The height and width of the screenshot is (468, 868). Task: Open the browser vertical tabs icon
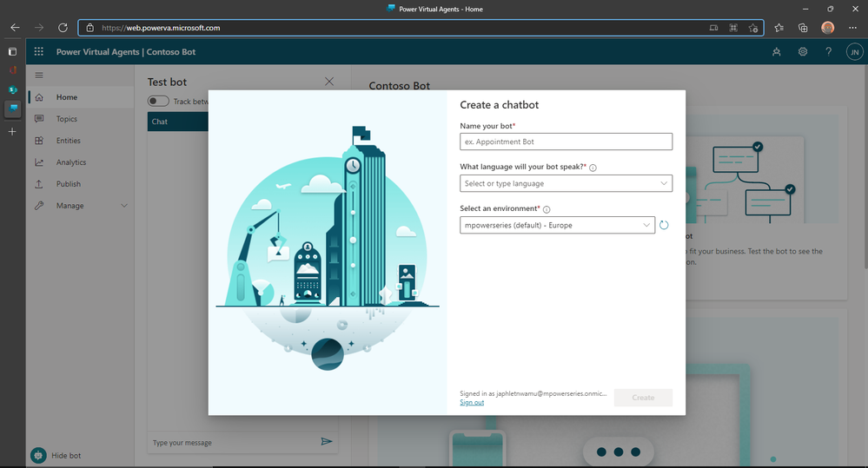pos(12,51)
